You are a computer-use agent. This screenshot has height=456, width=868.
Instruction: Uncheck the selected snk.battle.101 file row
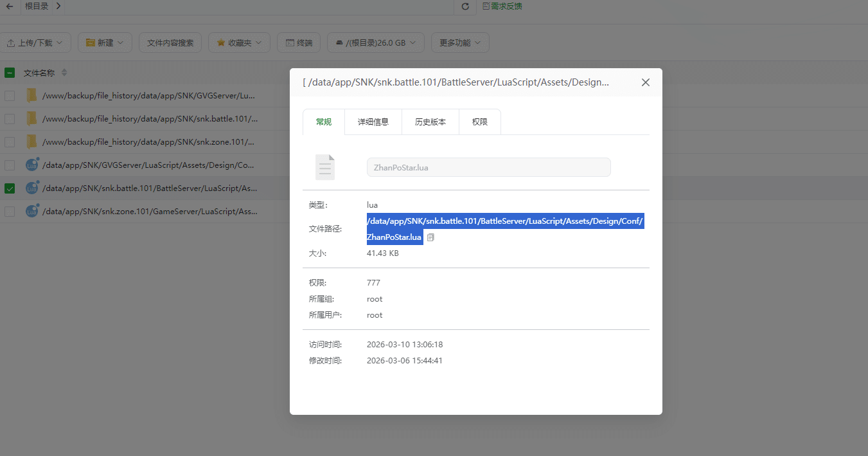click(x=9, y=188)
